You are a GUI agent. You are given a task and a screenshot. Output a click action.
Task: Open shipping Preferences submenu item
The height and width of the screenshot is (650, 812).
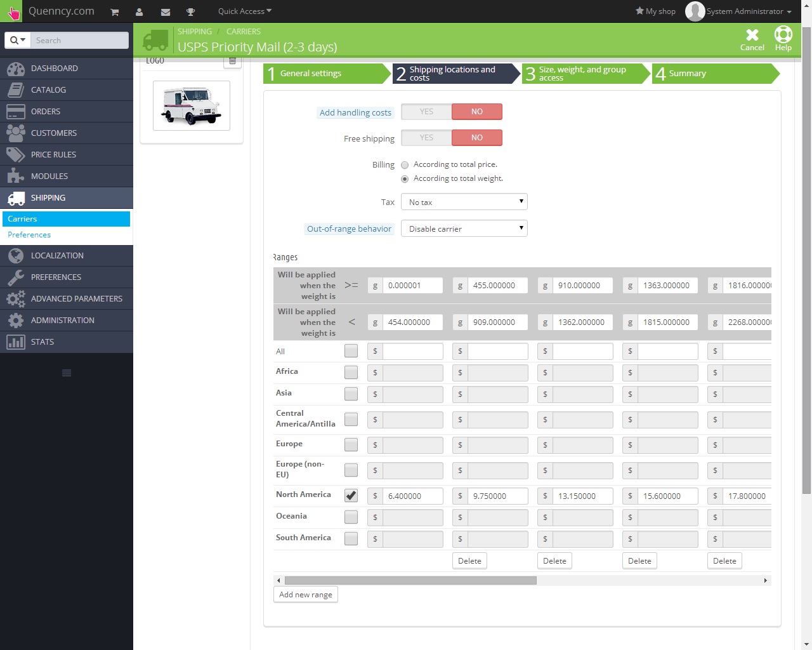(29, 235)
